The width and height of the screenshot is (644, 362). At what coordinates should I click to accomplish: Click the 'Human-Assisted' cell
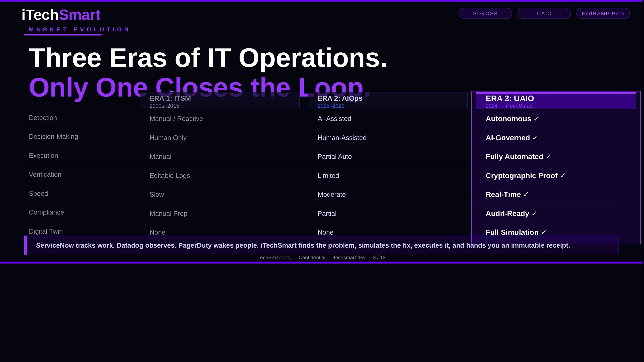point(342,138)
